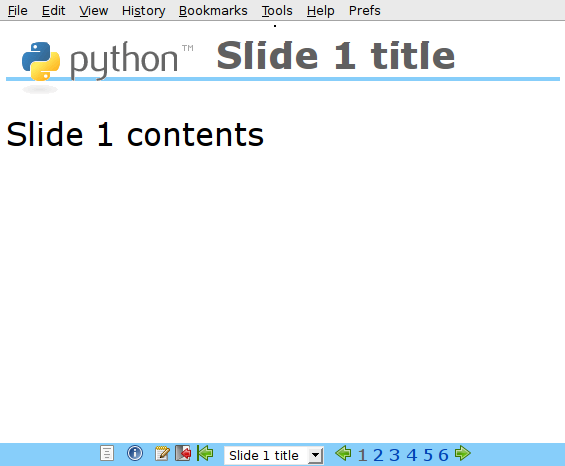Image resolution: width=565 pixels, height=466 pixels.
Task: Jump to slide 4 link
Action: click(411, 455)
